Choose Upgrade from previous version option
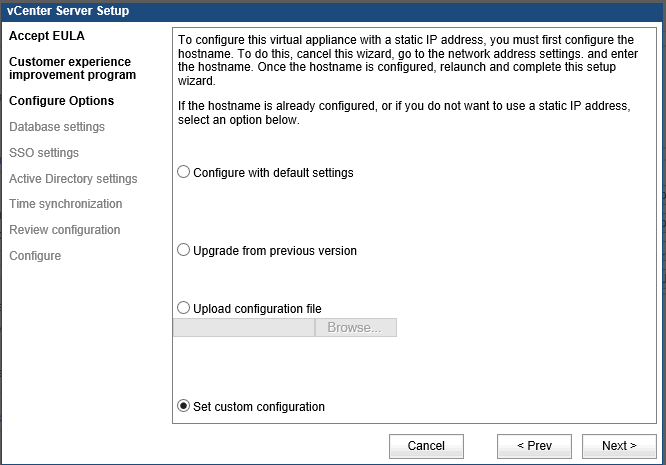The width and height of the screenshot is (666, 465). (x=183, y=250)
